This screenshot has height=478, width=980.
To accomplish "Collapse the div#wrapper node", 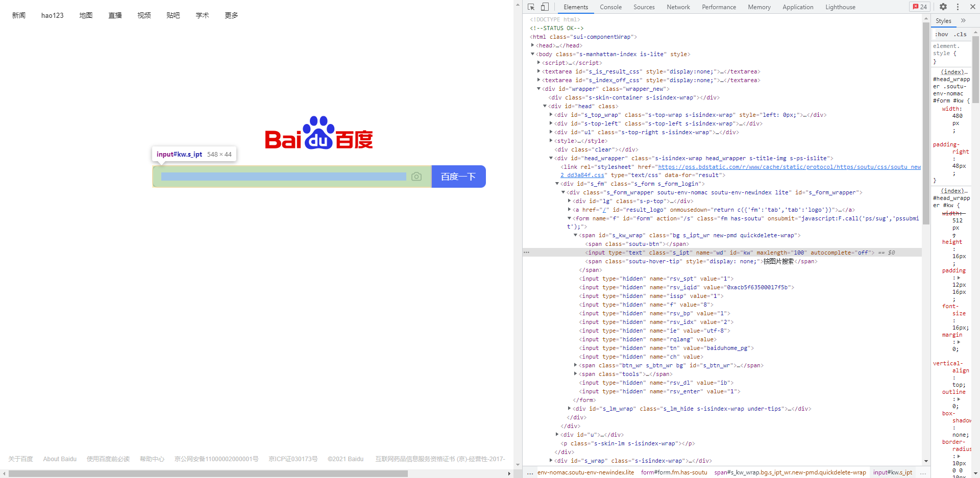I will [x=538, y=89].
